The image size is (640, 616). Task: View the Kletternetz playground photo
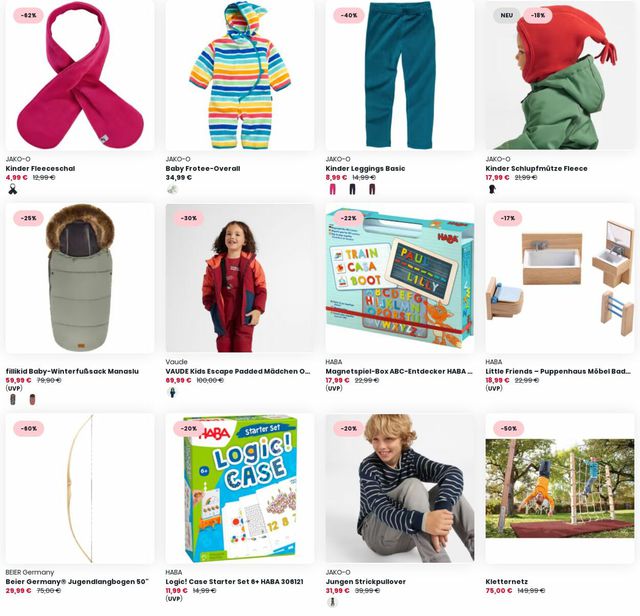point(560,489)
